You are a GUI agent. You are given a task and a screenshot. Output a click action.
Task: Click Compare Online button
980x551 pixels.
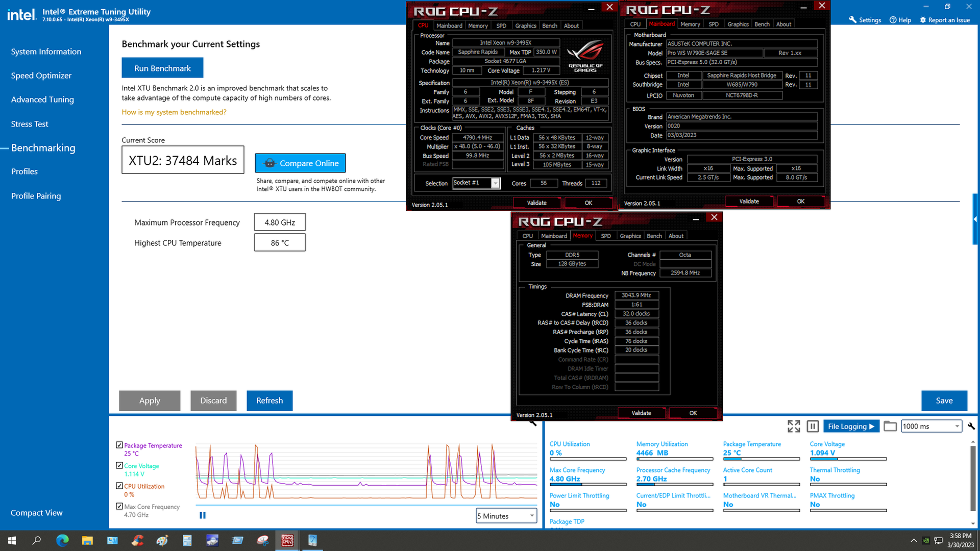pos(300,163)
